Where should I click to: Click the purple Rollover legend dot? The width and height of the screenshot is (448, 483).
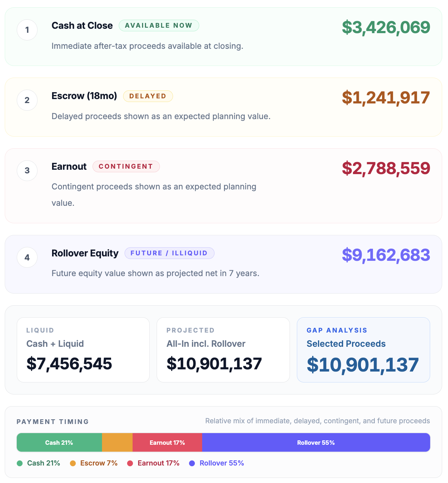pyautogui.click(x=192, y=463)
